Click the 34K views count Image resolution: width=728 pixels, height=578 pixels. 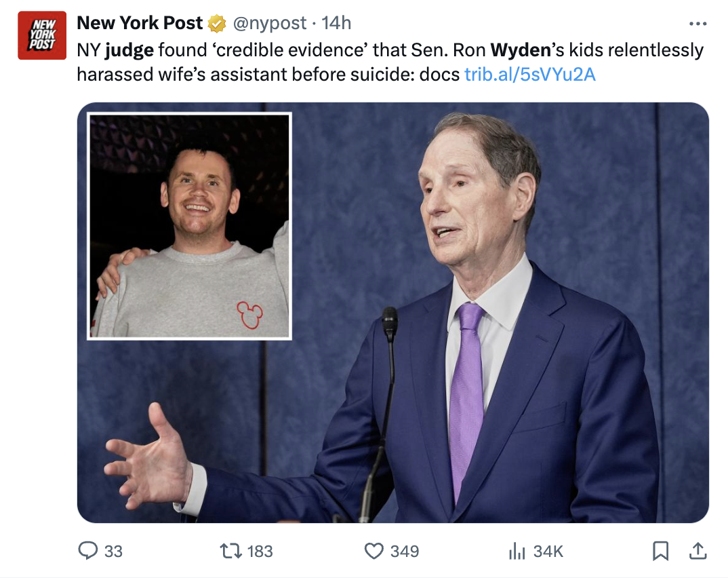click(x=548, y=552)
